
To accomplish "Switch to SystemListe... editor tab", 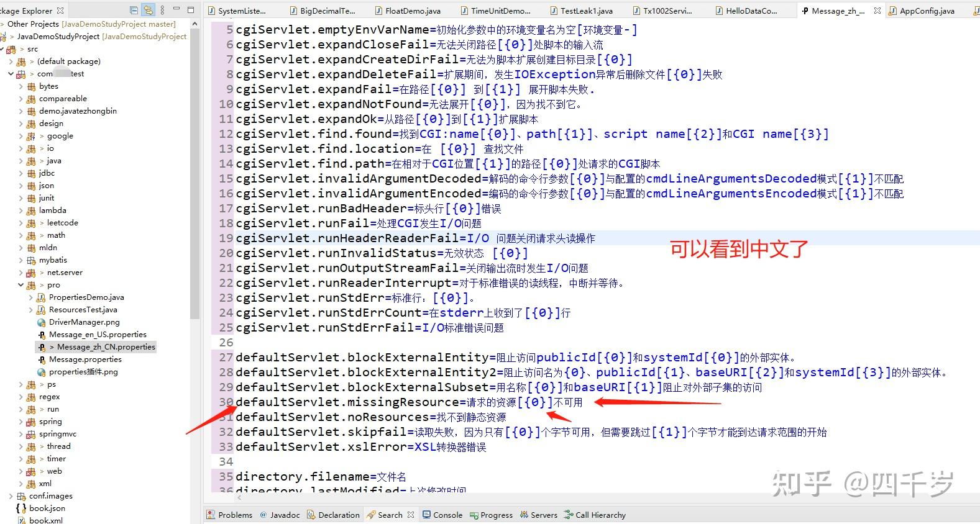I will coord(237,11).
